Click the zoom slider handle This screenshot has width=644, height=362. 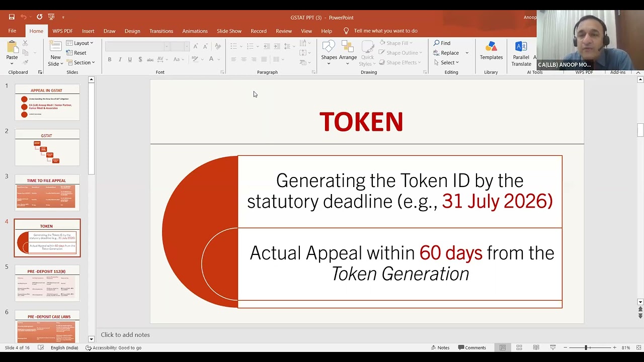coord(586,347)
